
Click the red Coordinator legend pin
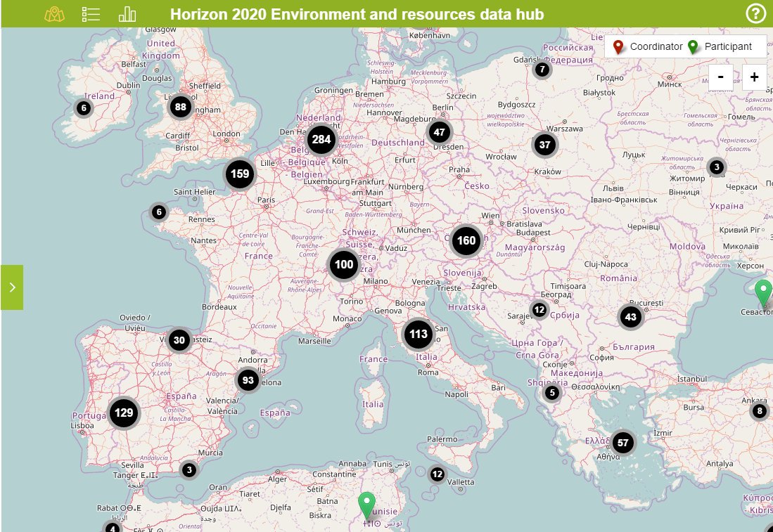(618, 47)
